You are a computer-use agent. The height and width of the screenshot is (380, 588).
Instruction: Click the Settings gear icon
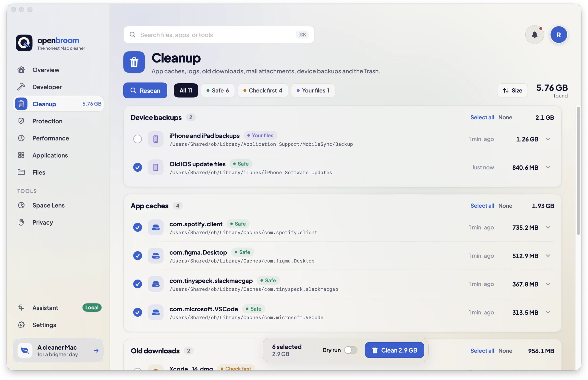21,325
